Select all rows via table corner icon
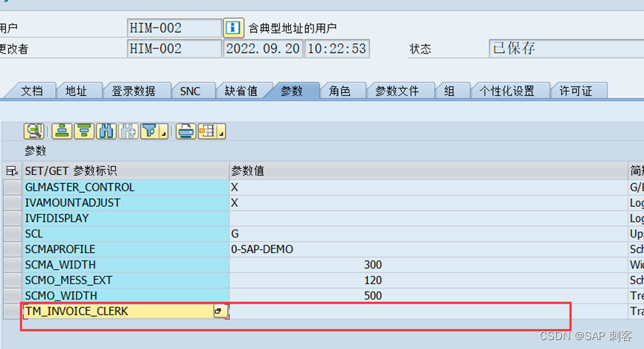Image resolution: width=644 pixels, height=349 pixels. (x=12, y=171)
